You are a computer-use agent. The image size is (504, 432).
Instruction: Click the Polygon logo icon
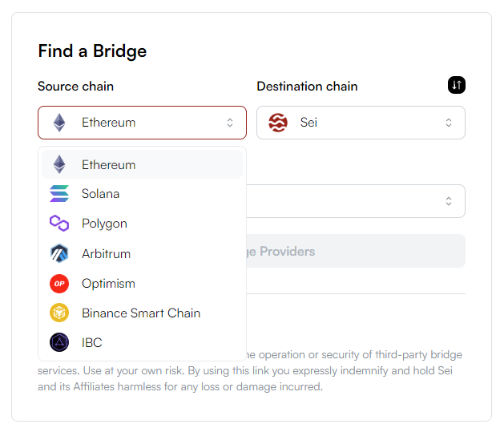pyautogui.click(x=59, y=224)
